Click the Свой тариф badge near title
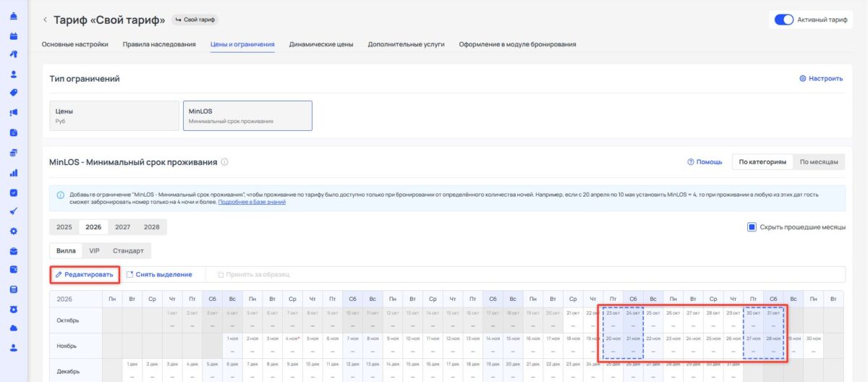This screenshot has width=868, height=382. pos(195,20)
